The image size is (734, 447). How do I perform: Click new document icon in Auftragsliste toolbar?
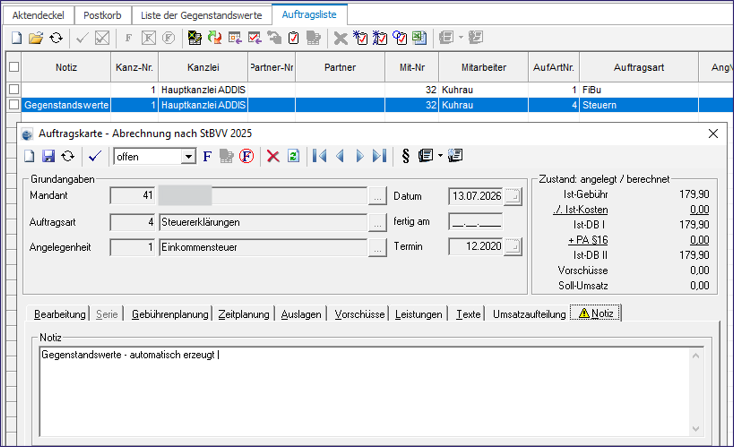pyautogui.click(x=16, y=38)
